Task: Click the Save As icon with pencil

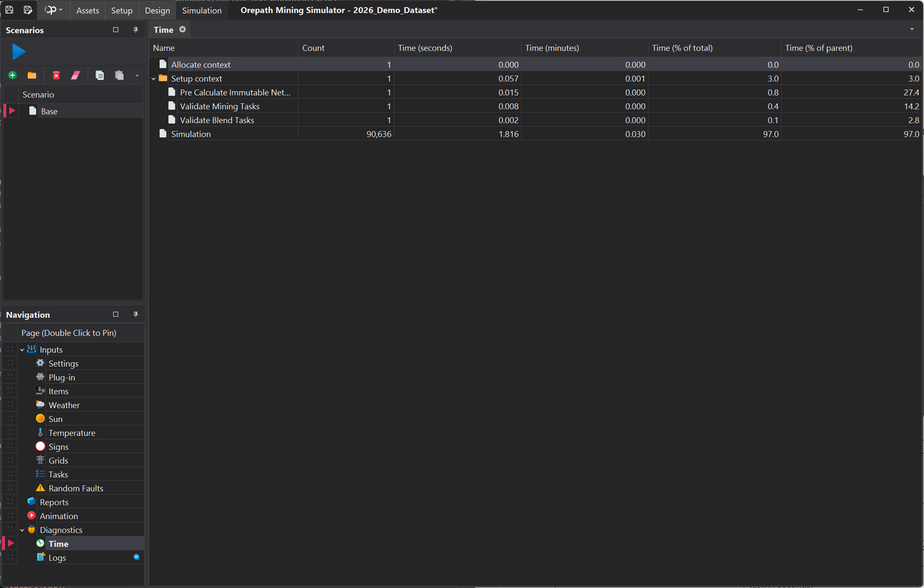Action: (28, 10)
